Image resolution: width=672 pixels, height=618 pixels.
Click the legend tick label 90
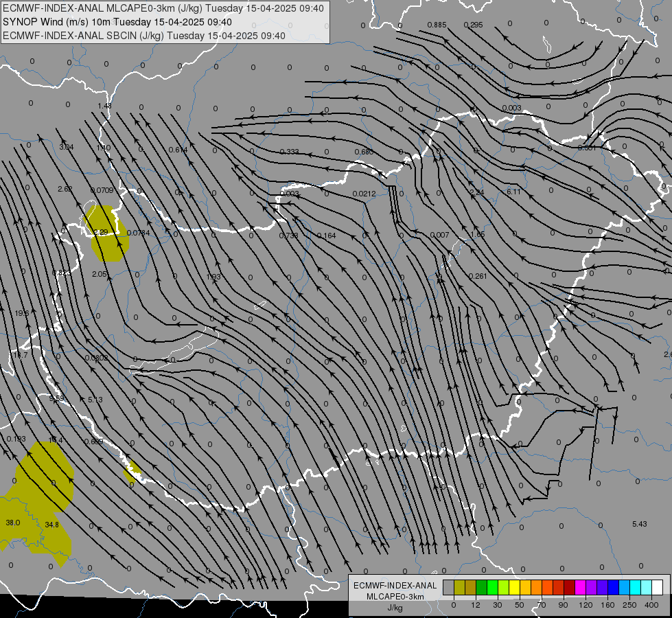[563, 605]
